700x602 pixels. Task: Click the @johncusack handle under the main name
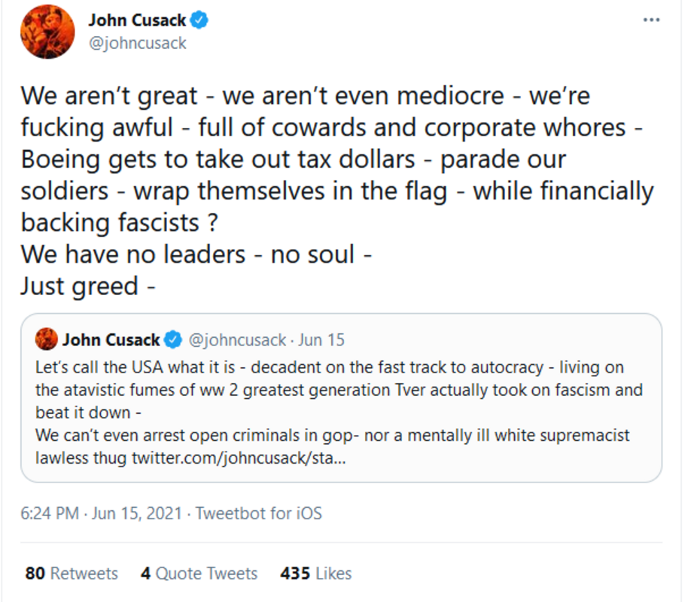click(x=138, y=43)
